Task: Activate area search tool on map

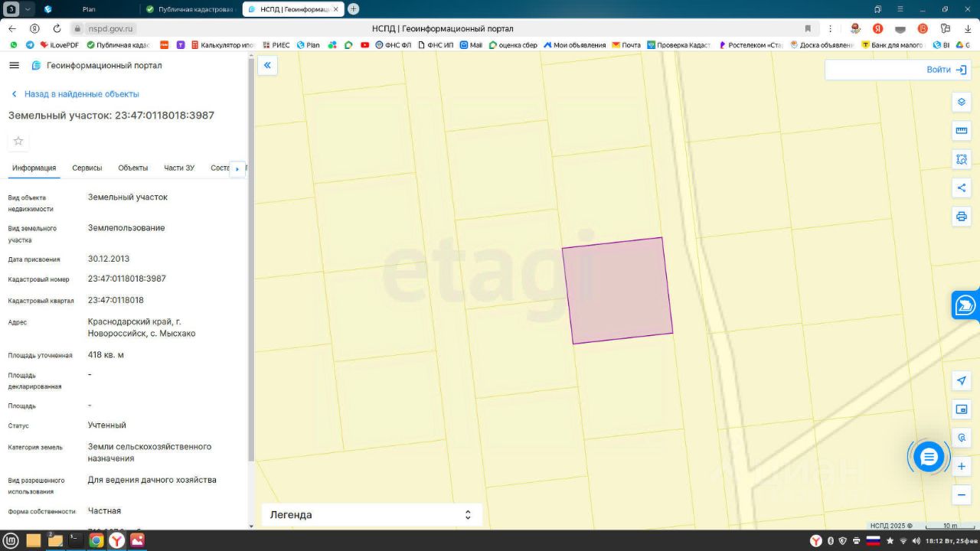Action: tap(962, 159)
